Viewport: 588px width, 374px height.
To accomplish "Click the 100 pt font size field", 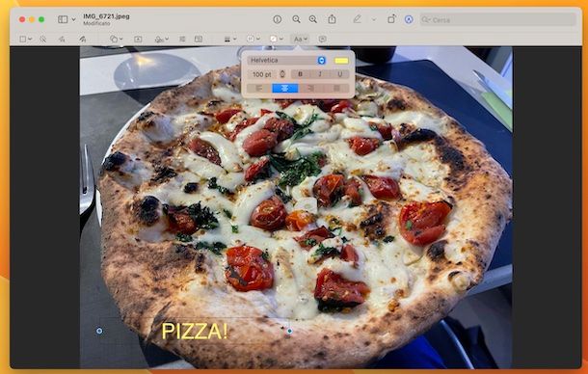I will (x=262, y=74).
